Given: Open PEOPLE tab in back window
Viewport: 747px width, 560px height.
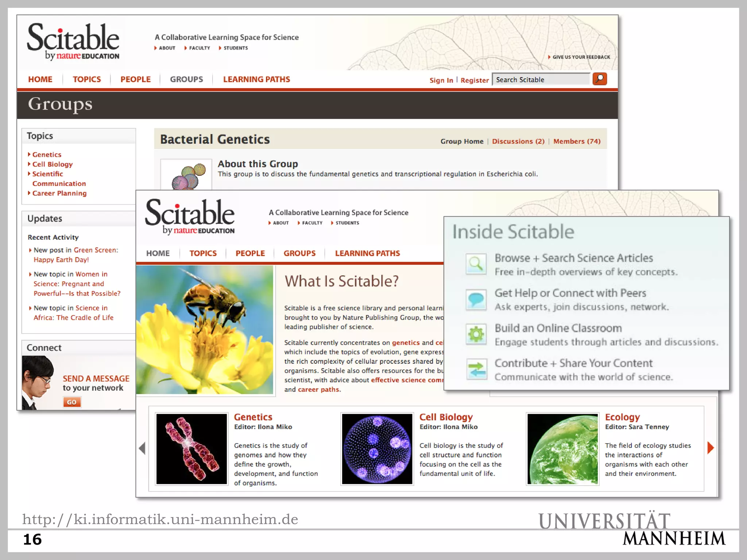Looking at the screenshot, I should [135, 79].
